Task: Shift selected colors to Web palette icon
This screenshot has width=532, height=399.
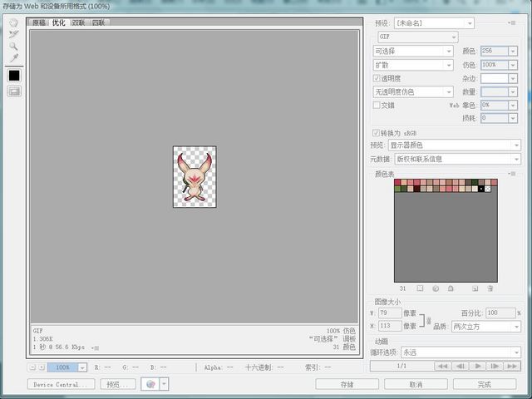Action: coord(436,288)
